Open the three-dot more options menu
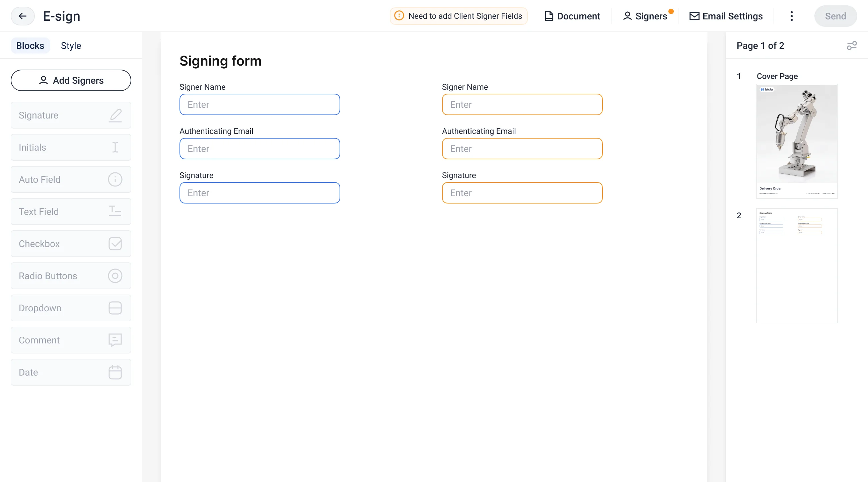 pyautogui.click(x=791, y=16)
